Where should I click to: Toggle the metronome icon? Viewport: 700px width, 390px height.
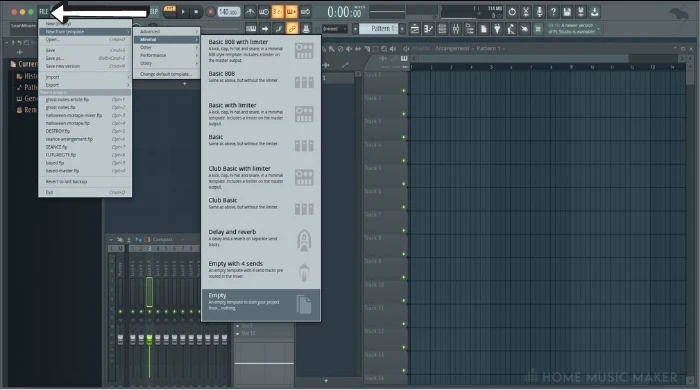pos(250,12)
